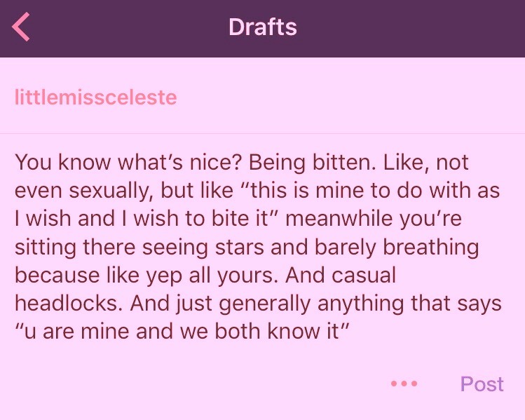Select the Drafts header title
The width and height of the screenshot is (525, 420).
pos(262,27)
